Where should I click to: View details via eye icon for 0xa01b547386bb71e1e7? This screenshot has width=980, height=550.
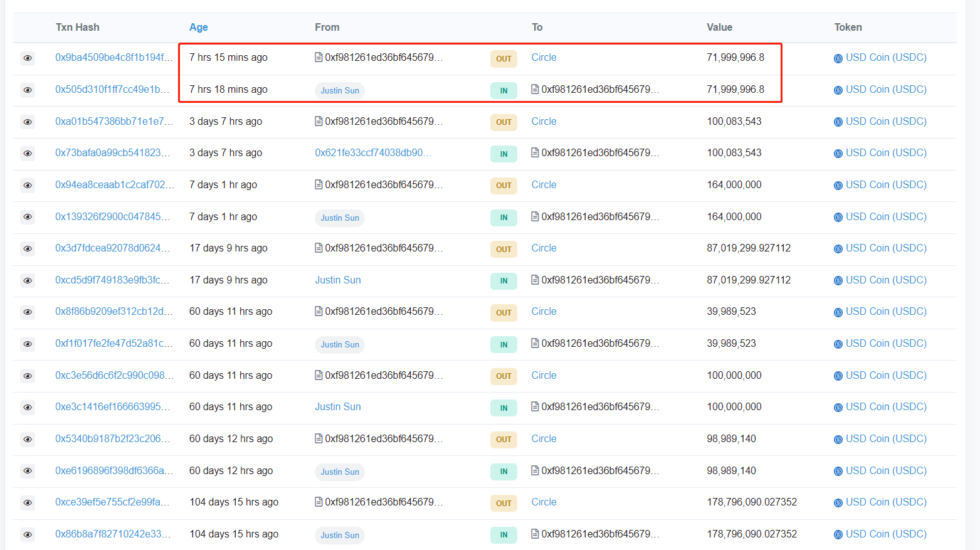tap(28, 122)
